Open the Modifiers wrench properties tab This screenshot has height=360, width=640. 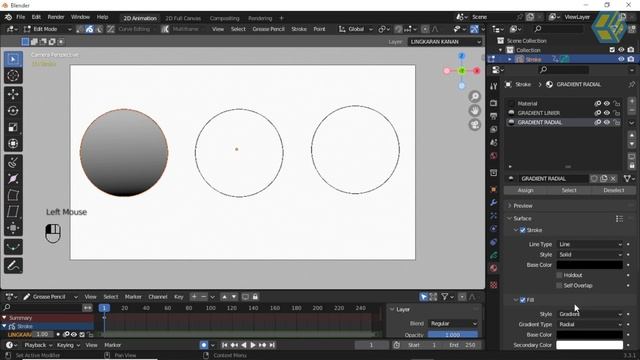point(493,202)
